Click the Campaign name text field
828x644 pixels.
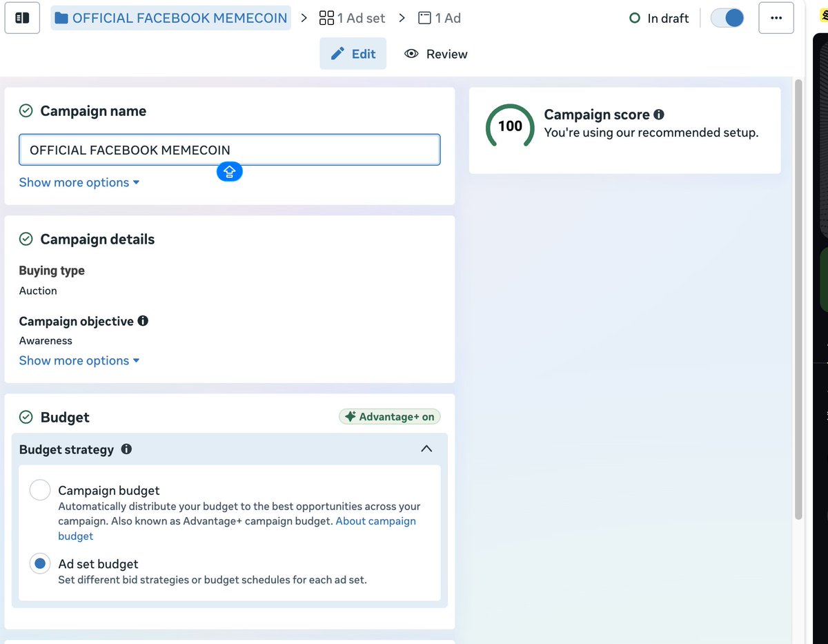229,150
